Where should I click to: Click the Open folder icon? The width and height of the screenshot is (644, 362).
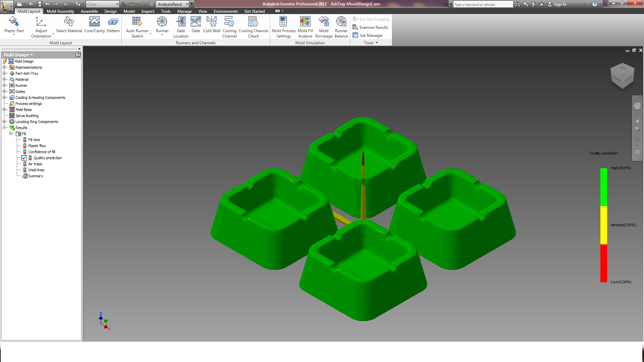(31, 4)
